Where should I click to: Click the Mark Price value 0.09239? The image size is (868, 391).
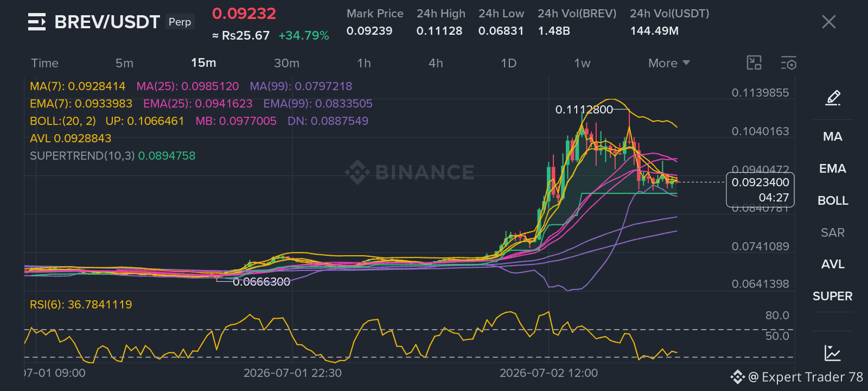tap(369, 31)
